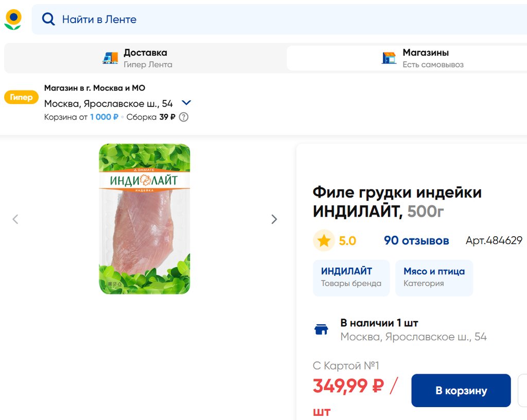The height and width of the screenshot is (420, 527).
Task: Open the 90 отзывов reviews link
Action: (416, 240)
